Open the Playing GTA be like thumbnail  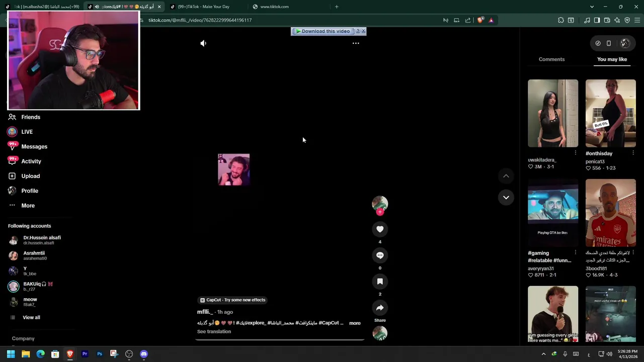(x=553, y=213)
